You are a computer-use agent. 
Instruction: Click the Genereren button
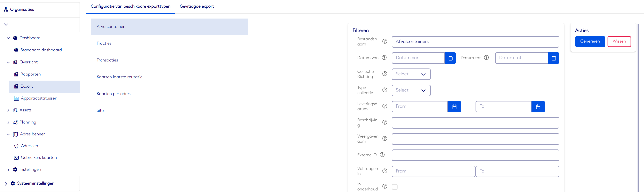(590, 42)
